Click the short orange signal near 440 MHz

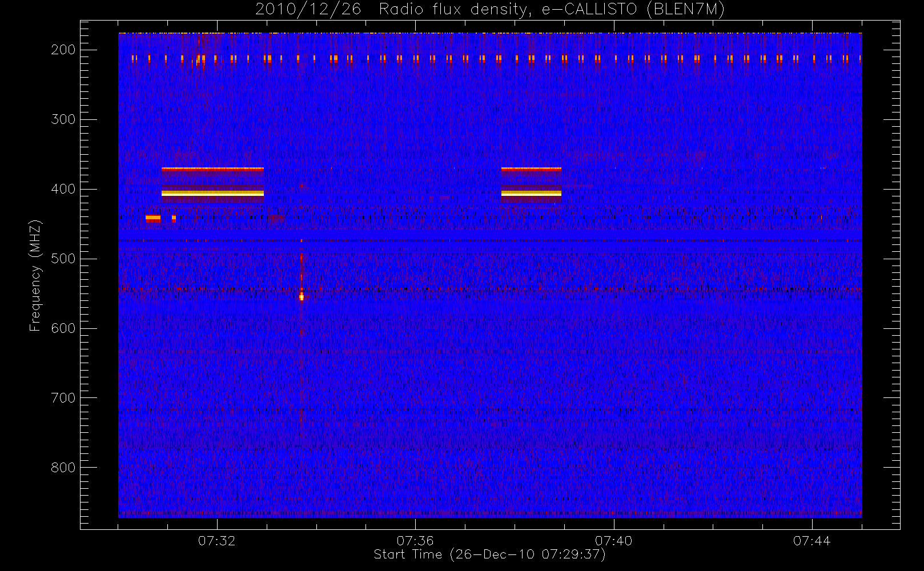click(x=152, y=218)
